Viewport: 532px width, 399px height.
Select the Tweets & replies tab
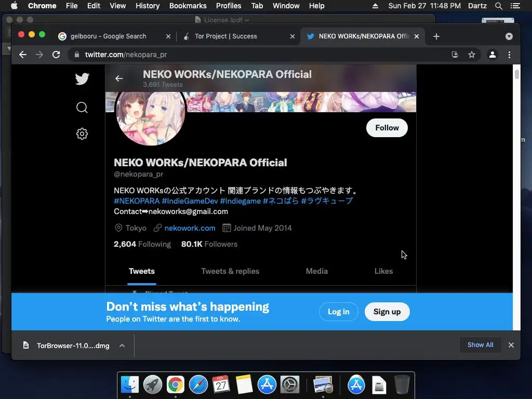(x=230, y=271)
